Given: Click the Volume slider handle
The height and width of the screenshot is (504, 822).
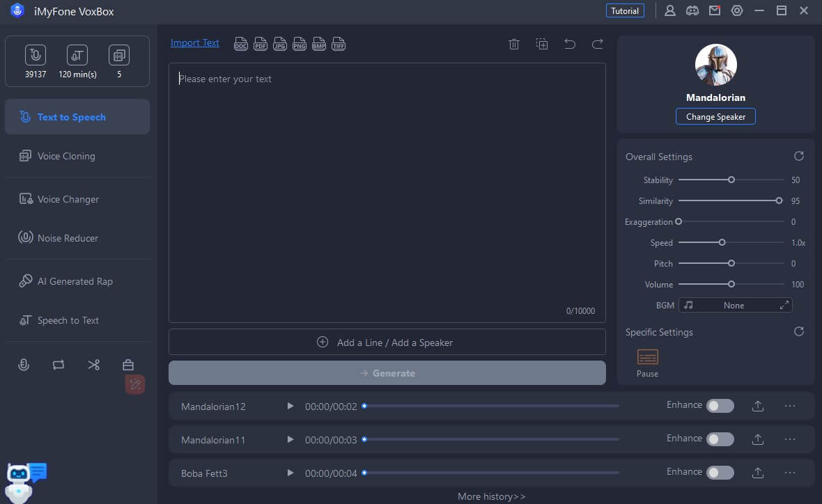Looking at the screenshot, I should [x=731, y=285].
